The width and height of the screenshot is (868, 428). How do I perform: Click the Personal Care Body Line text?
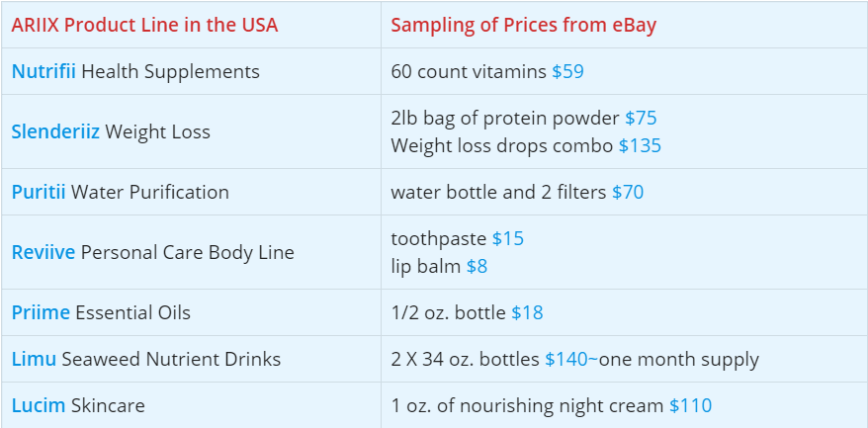coord(188,252)
